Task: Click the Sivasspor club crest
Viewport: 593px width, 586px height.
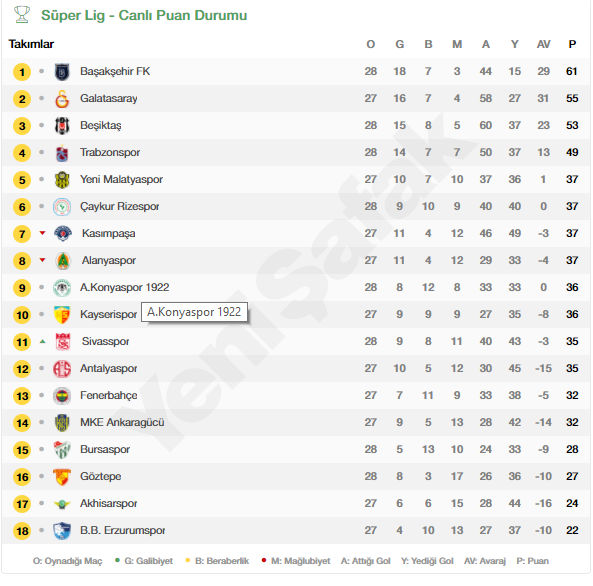Action: (x=63, y=342)
